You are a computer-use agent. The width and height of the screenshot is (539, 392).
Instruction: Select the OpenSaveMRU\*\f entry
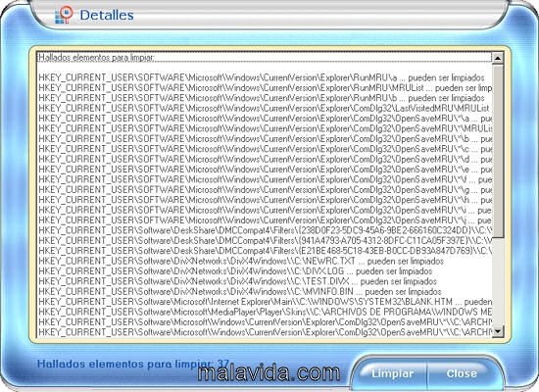pyautogui.click(x=265, y=179)
